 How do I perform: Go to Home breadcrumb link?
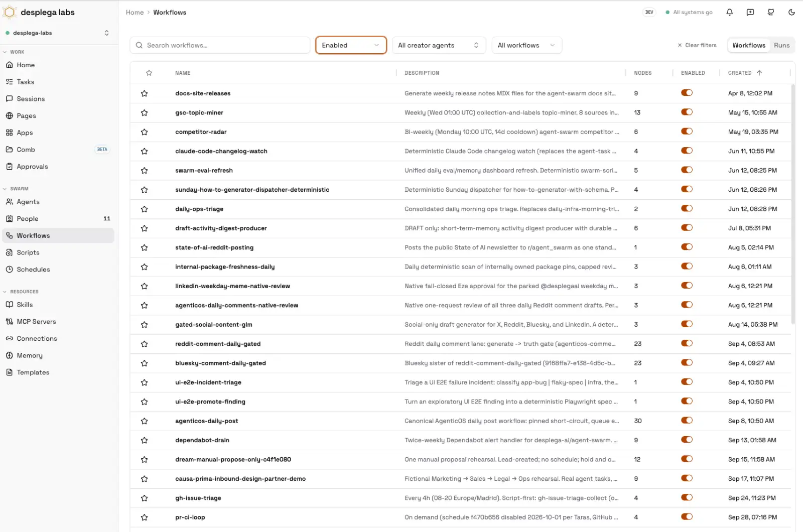135,13
